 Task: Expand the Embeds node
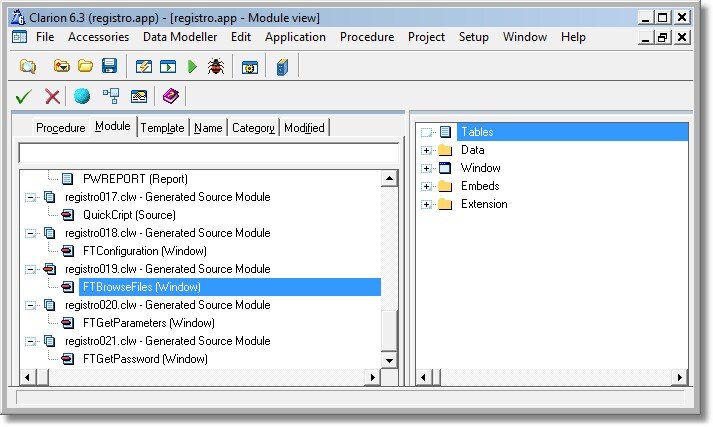[x=426, y=186]
